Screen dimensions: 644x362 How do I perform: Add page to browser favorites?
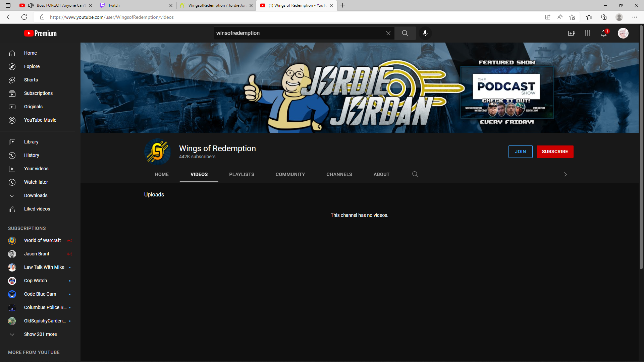pyautogui.click(x=572, y=17)
